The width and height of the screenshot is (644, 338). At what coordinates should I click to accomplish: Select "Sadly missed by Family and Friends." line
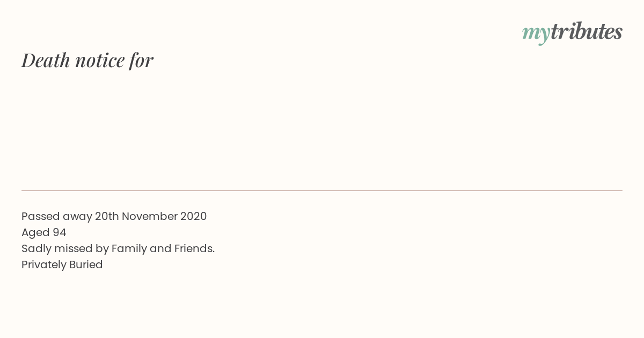pyautogui.click(x=118, y=248)
